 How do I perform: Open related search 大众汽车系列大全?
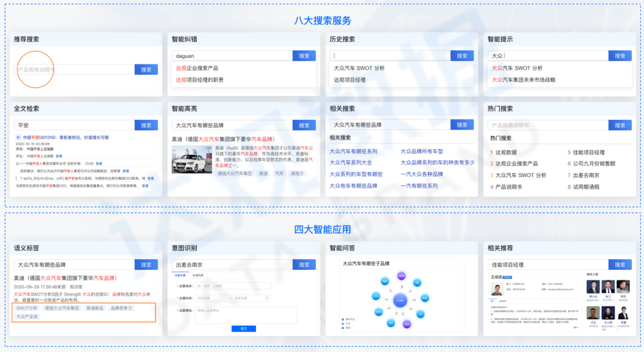coord(351,163)
